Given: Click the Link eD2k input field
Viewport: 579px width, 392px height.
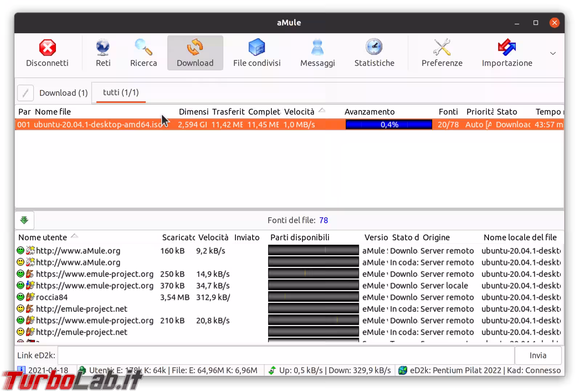Looking at the screenshot, I should [x=286, y=355].
